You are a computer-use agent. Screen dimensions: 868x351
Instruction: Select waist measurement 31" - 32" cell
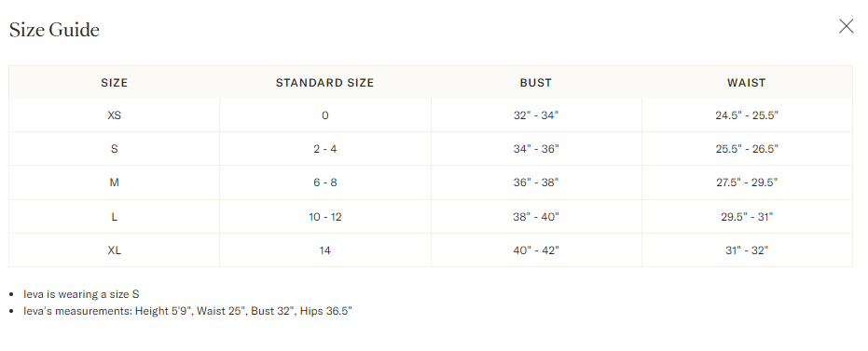(x=747, y=250)
